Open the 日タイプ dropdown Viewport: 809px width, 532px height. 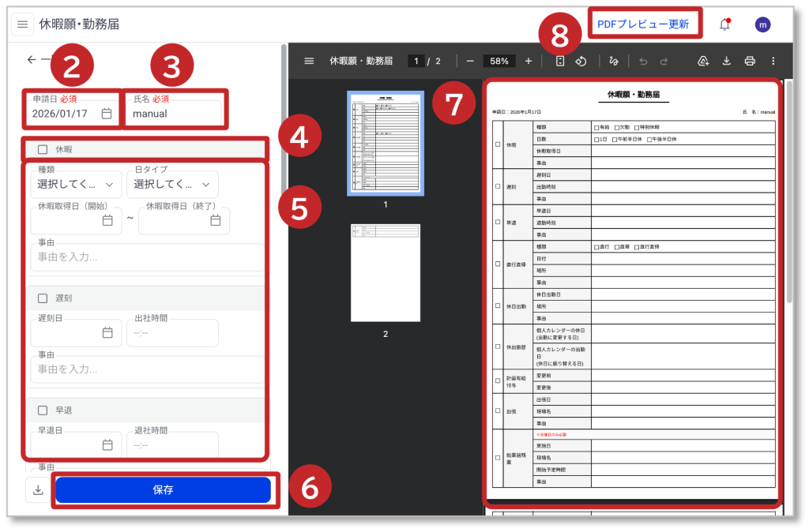click(x=172, y=185)
